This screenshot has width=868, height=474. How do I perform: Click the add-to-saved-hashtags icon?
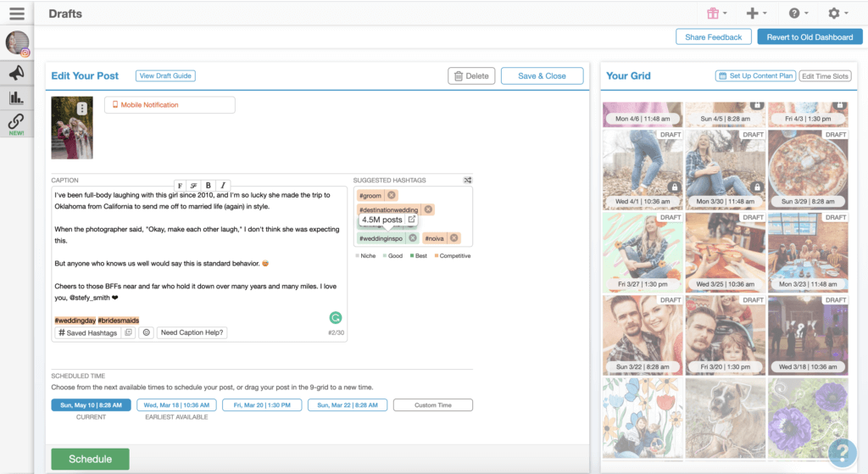tap(129, 332)
